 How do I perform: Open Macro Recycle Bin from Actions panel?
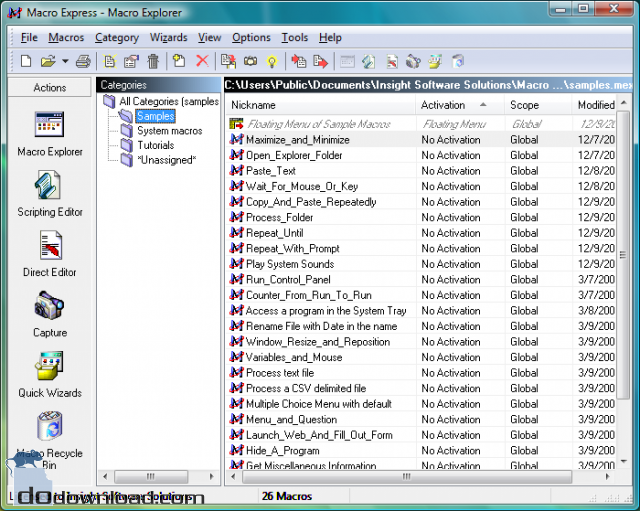49,440
